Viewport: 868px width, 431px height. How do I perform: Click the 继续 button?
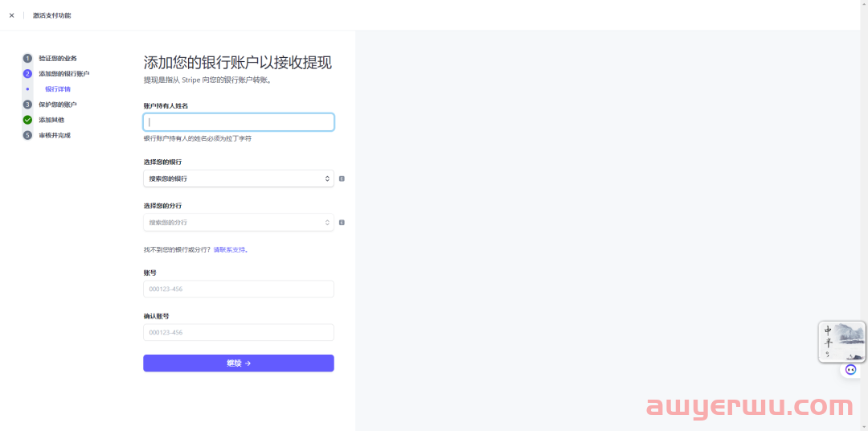point(239,363)
